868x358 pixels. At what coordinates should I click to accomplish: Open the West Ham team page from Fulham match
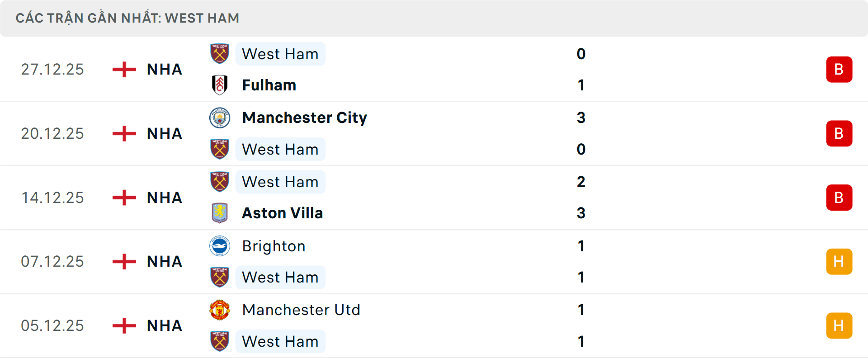tap(280, 54)
